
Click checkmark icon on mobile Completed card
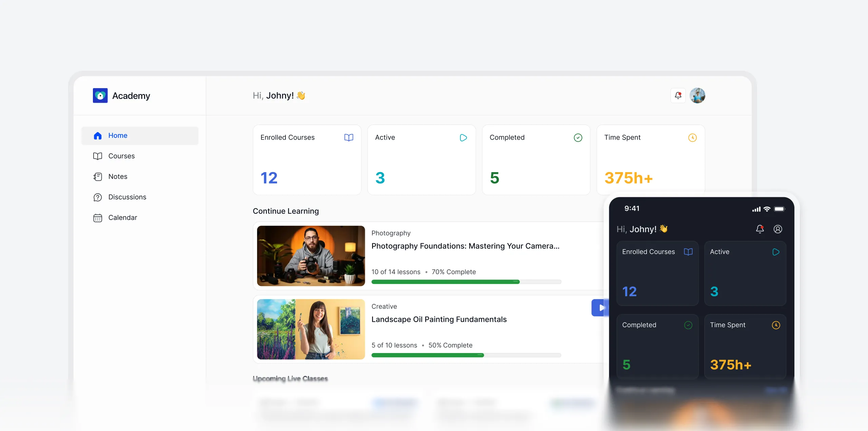pyautogui.click(x=688, y=325)
